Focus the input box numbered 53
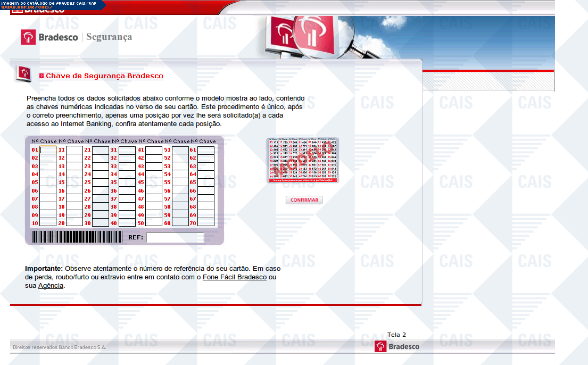 pyautogui.click(x=180, y=167)
